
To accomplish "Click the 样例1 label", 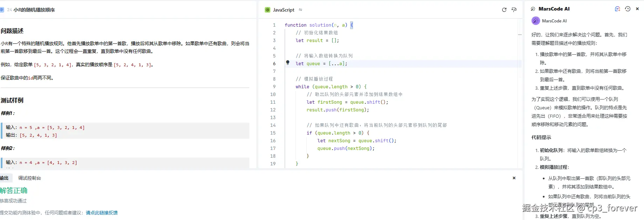I will pos(8,113).
